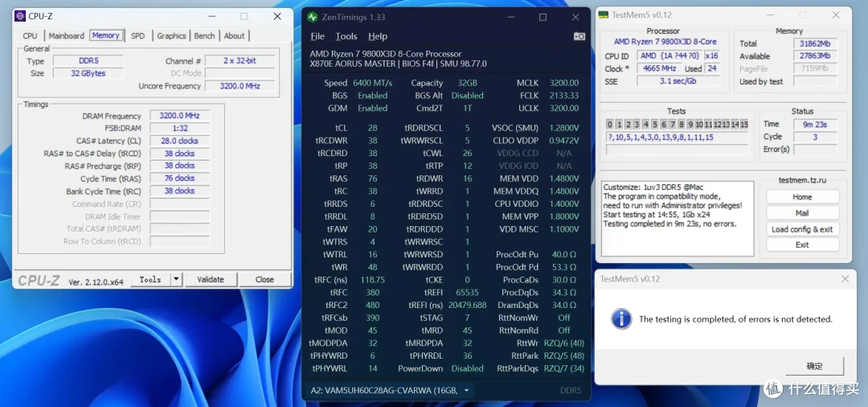
Task: Click the Size 32 GBytes field in CPU-Z
Action: tap(88, 73)
